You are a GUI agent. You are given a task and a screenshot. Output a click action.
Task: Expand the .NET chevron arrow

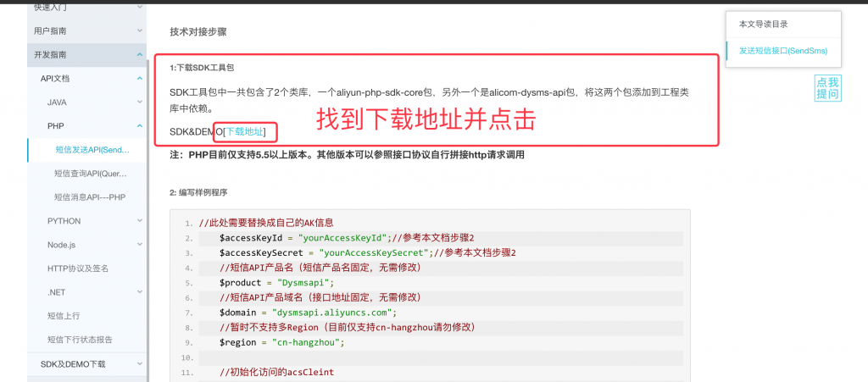tap(140, 292)
